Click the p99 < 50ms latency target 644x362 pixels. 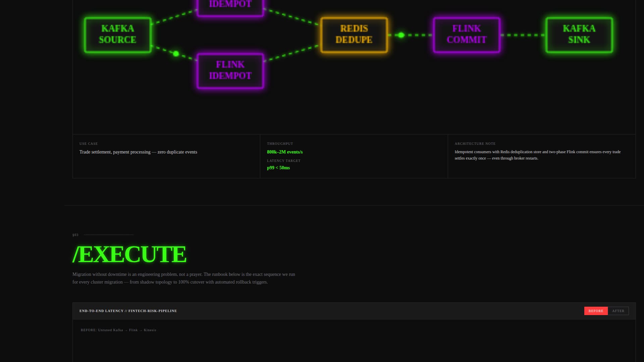click(x=278, y=168)
